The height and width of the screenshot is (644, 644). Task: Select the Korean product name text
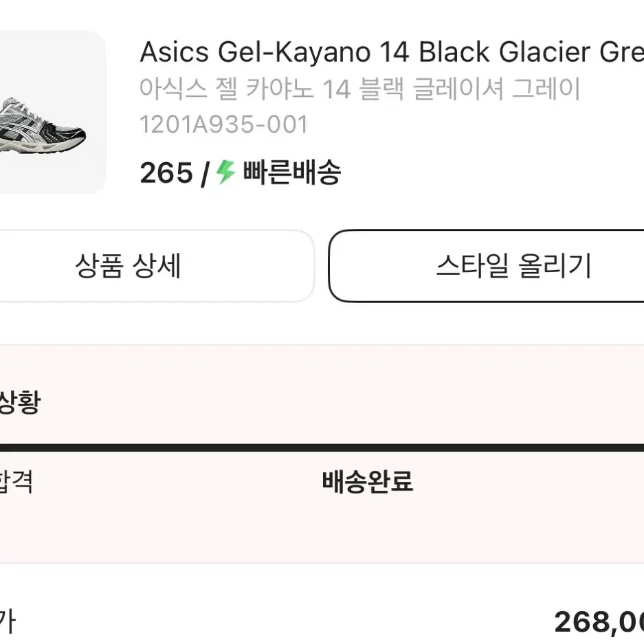[359, 89]
